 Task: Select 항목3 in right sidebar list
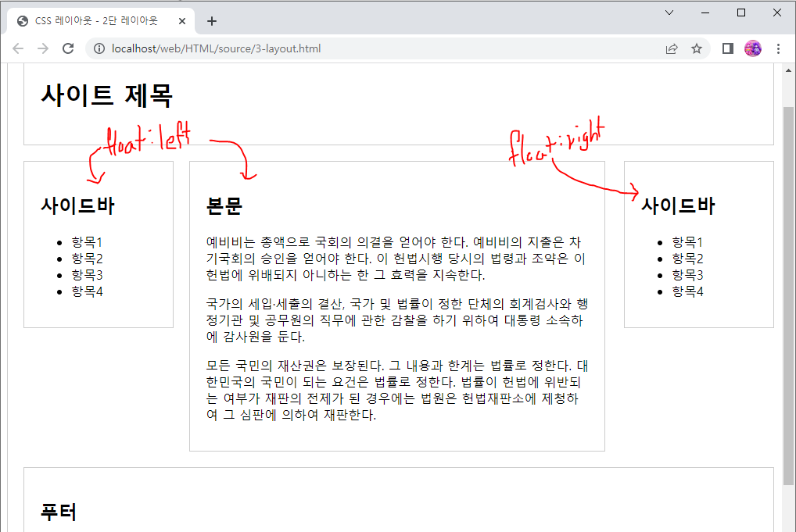coord(687,275)
